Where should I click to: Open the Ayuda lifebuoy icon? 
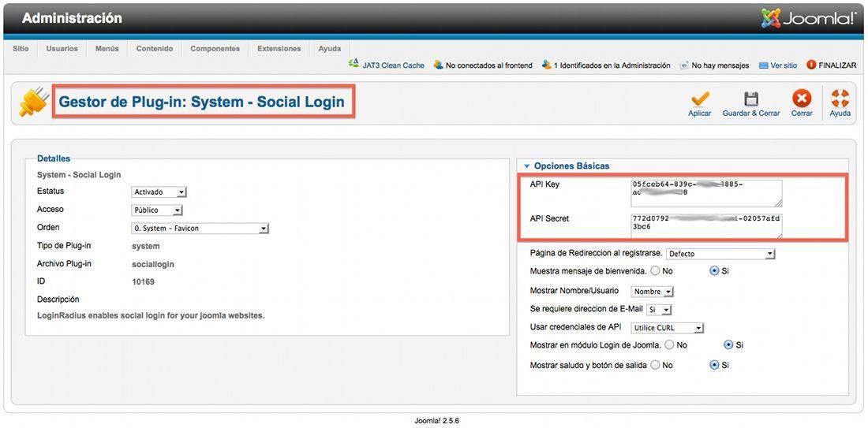(x=840, y=99)
